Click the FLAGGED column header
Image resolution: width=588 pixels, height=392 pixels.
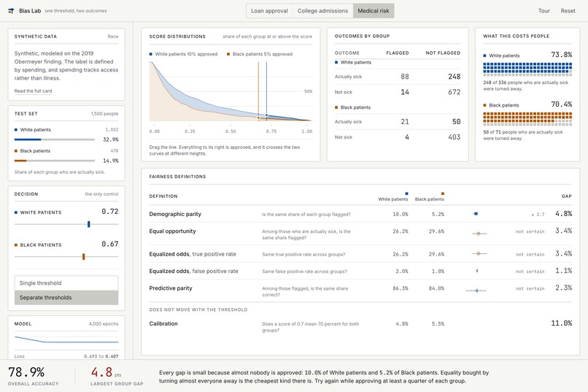(398, 53)
